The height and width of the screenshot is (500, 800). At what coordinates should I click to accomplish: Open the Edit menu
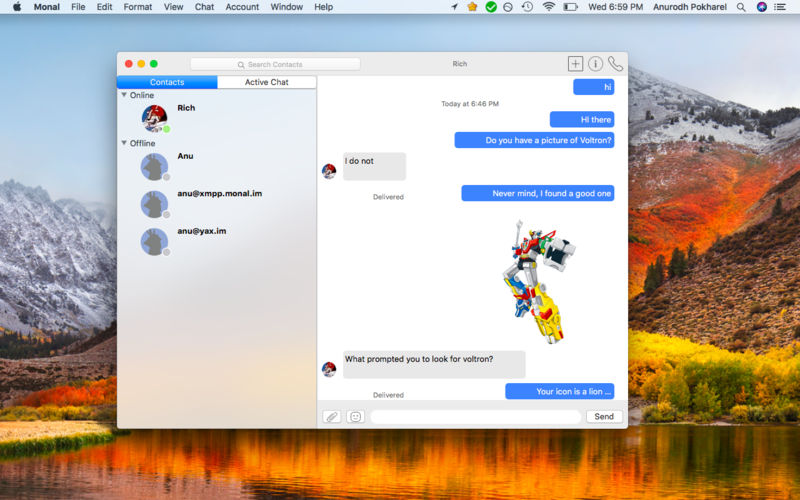pyautogui.click(x=104, y=7)
